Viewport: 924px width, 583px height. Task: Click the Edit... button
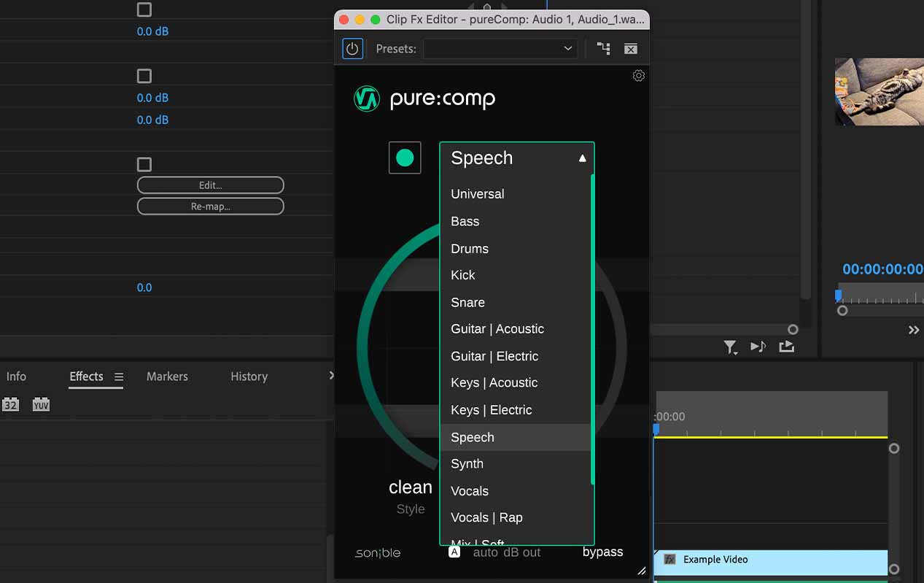click(211, 185)
